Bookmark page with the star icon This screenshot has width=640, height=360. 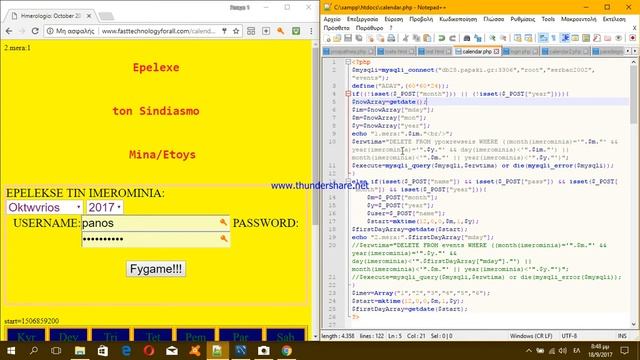coord(236,31)
